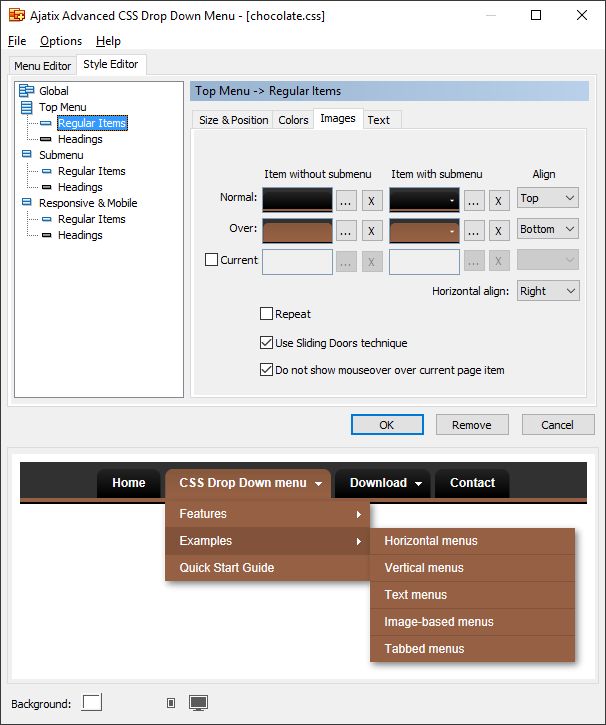This screenshot has width=606, height=725.
Task: Browse Normal image for item with submenu
Action: coord(474,201)
